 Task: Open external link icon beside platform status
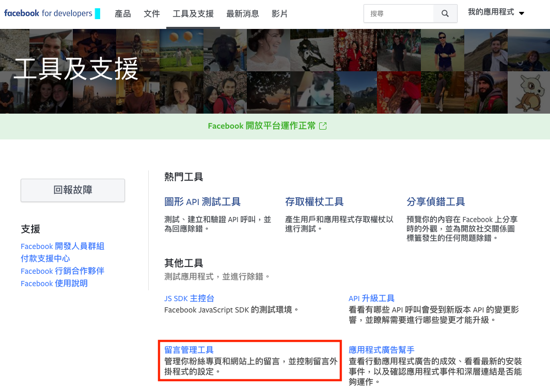point(323,126)
